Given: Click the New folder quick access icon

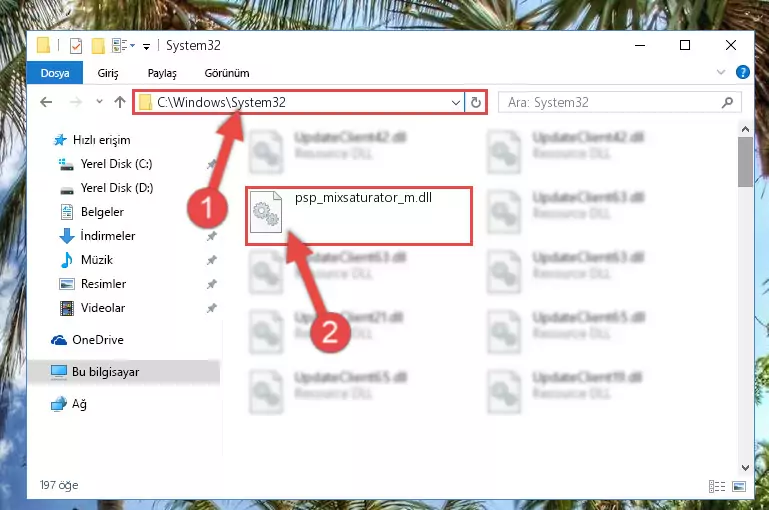Looking at the screenshot, I should coord(98,46).
